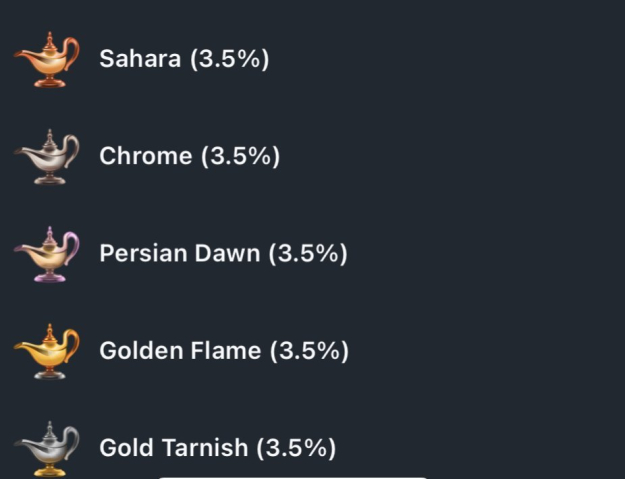The height and width of the screenshot is (479, 625).
Task: Tap the Chrome silver lamp icon
Action: click(46, 157)
